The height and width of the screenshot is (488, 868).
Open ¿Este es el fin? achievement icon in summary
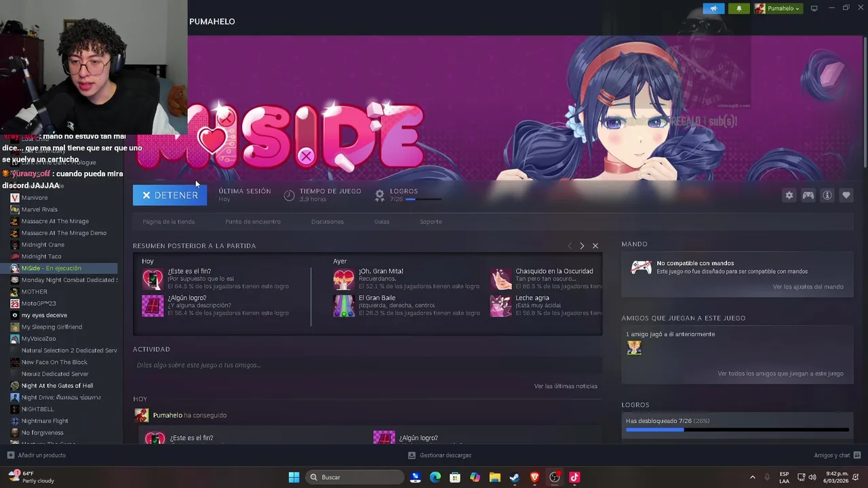click(153, 279)
